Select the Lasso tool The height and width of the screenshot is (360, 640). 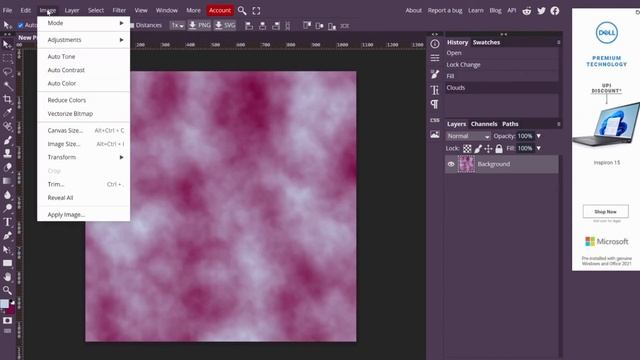(7, 72)
